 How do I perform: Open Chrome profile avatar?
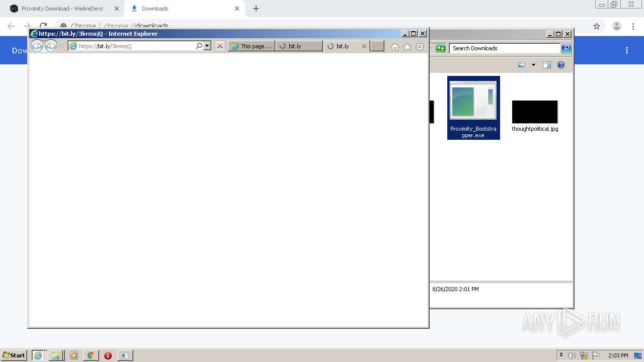point(616,26)
